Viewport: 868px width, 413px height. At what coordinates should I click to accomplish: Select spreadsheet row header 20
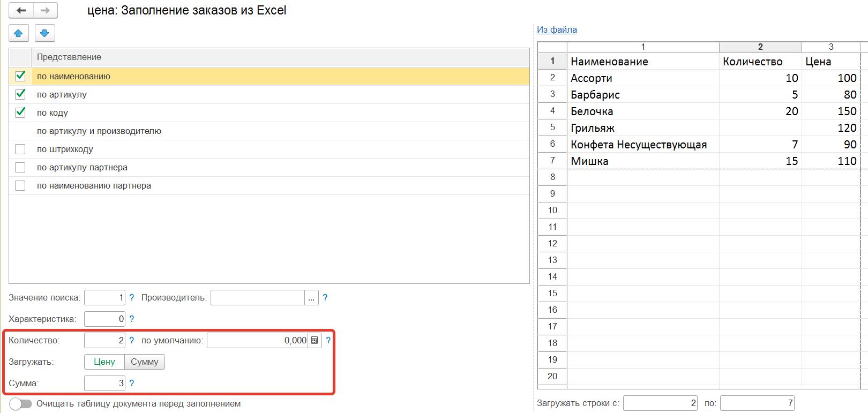552,377
